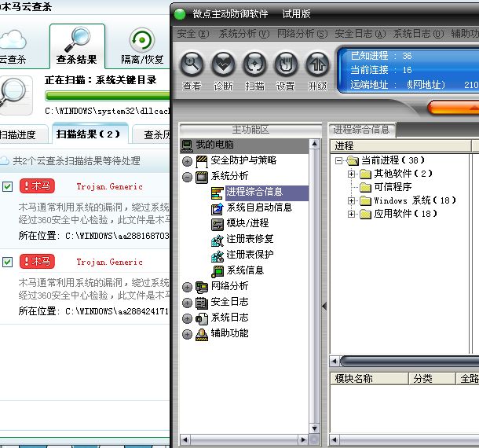Image resolution: width=479 pixels, height=448 pixels.
Task: Click the 可信程序 folder icon
Action: point(365,187)
